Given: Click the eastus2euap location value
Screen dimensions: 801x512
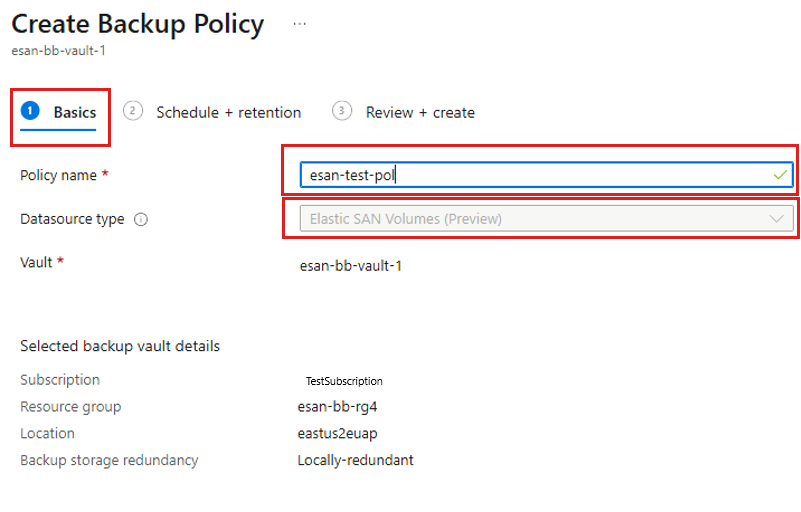Looking at the screenshot, I should coord(337,434).
